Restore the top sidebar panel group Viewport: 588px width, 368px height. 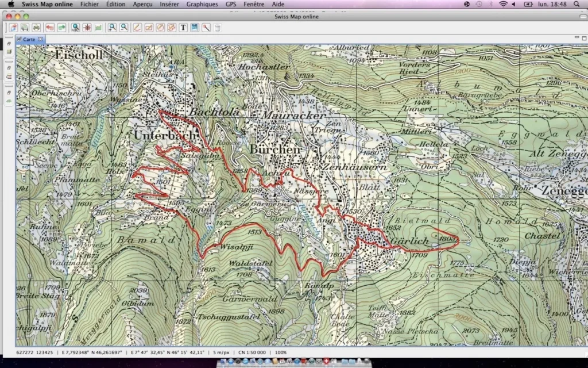(9, 44)
